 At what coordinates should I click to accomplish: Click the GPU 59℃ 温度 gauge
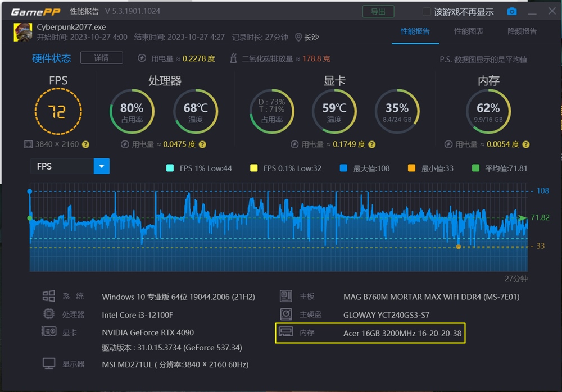[334, 111]
